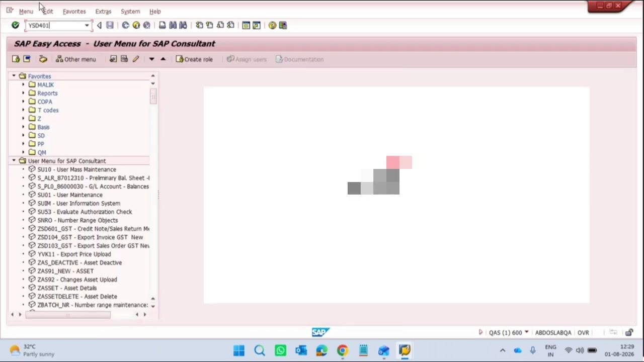Viewport: 644px width, 362px height.
Task: Open the Extras menu
Action: [x=103, y=11]
